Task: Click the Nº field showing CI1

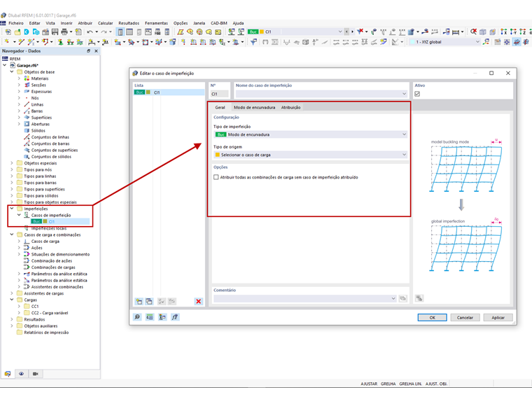Action: (x=220, y=94)
